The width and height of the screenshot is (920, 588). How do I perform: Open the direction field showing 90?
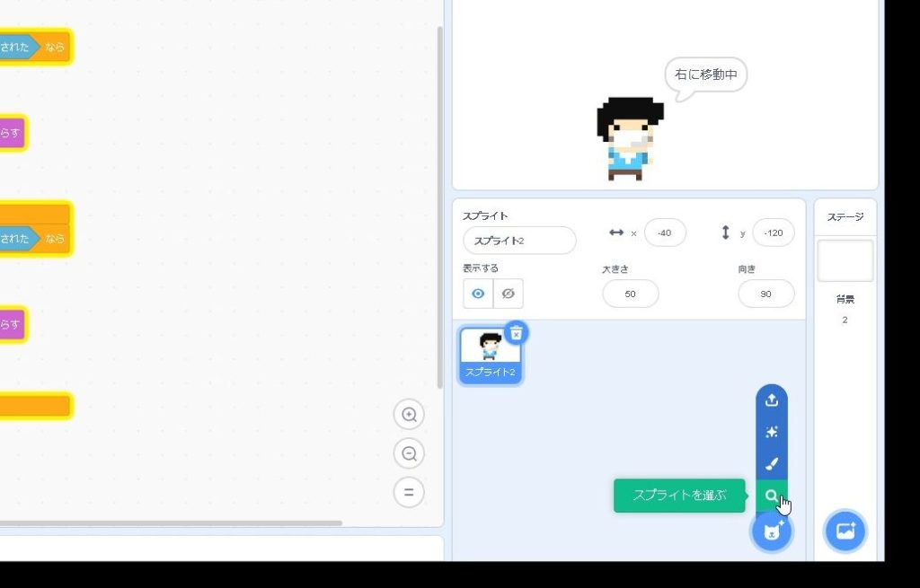[x=765, y=294]
